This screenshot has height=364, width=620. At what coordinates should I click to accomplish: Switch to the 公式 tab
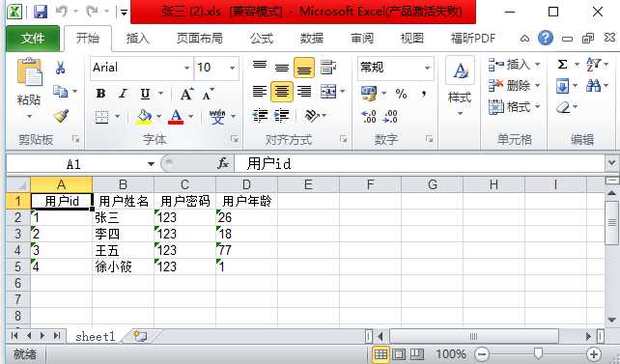pos(262,39)
